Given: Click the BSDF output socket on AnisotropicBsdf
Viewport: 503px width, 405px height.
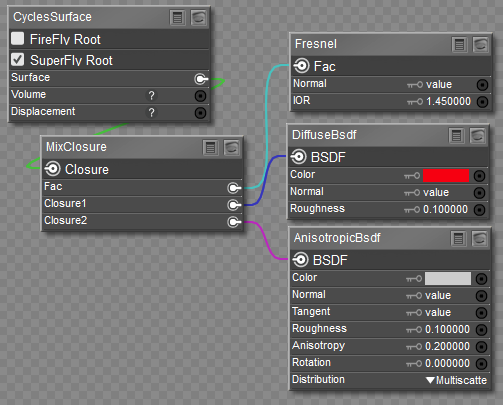Looking at the screenshot, I should click(301, 260).
